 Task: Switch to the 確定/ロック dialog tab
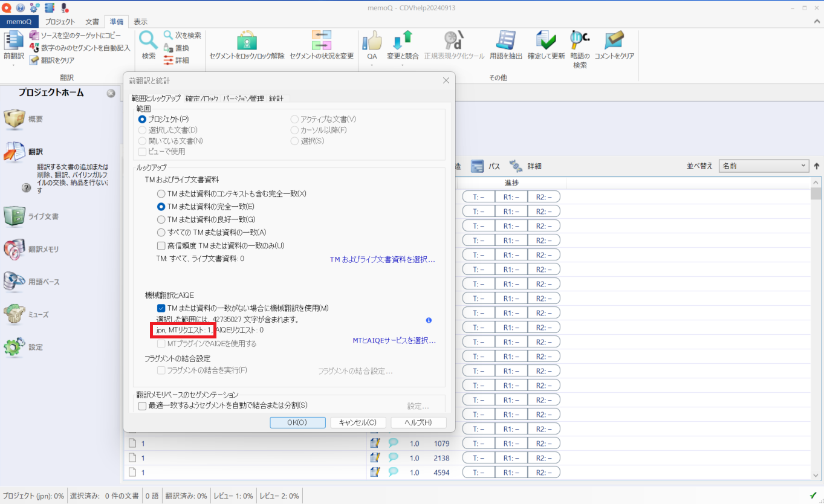click(x=202, y=98)
